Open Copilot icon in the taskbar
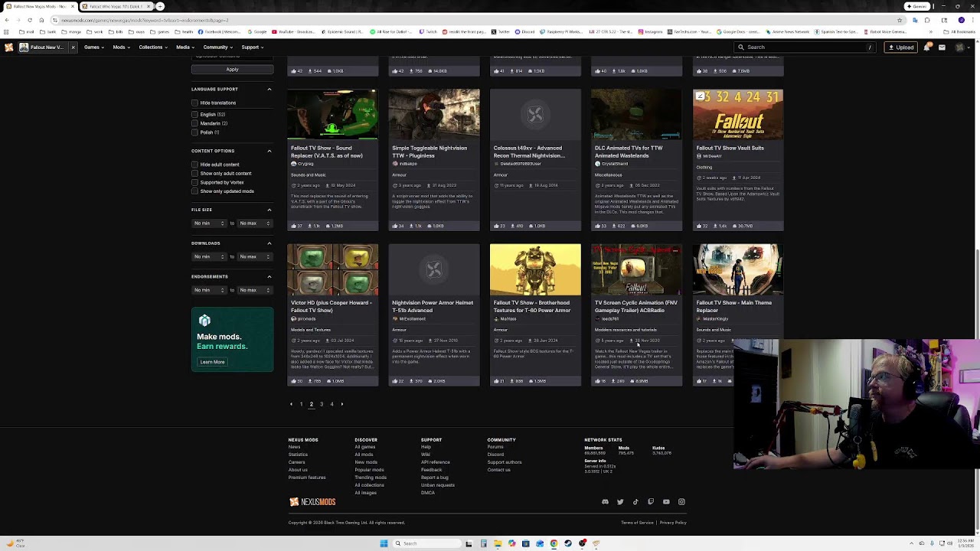Image resolution: width=980 pixels, height=551 pixels. point(512,543)
